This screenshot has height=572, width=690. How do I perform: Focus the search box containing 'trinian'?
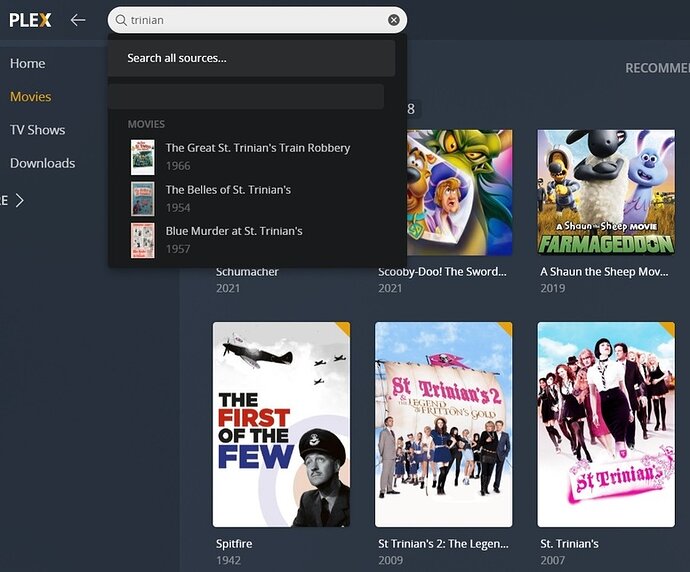tap(257, 20)
